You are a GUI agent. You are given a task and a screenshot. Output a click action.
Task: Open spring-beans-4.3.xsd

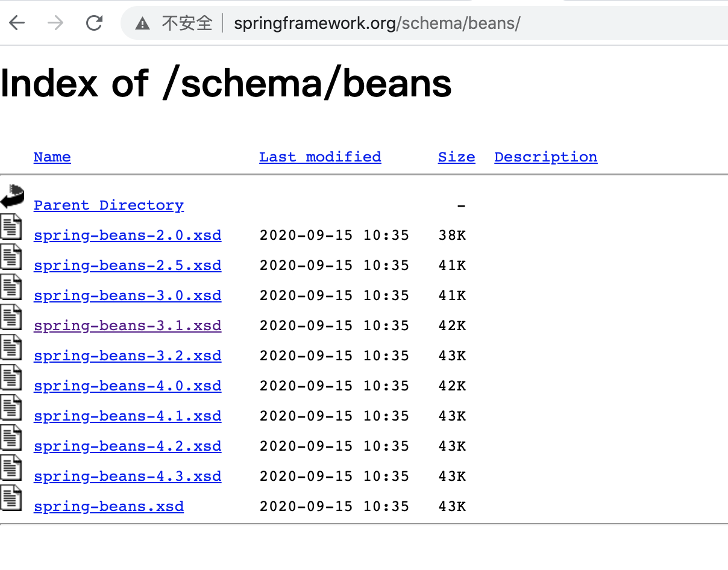tap(127, 476)
